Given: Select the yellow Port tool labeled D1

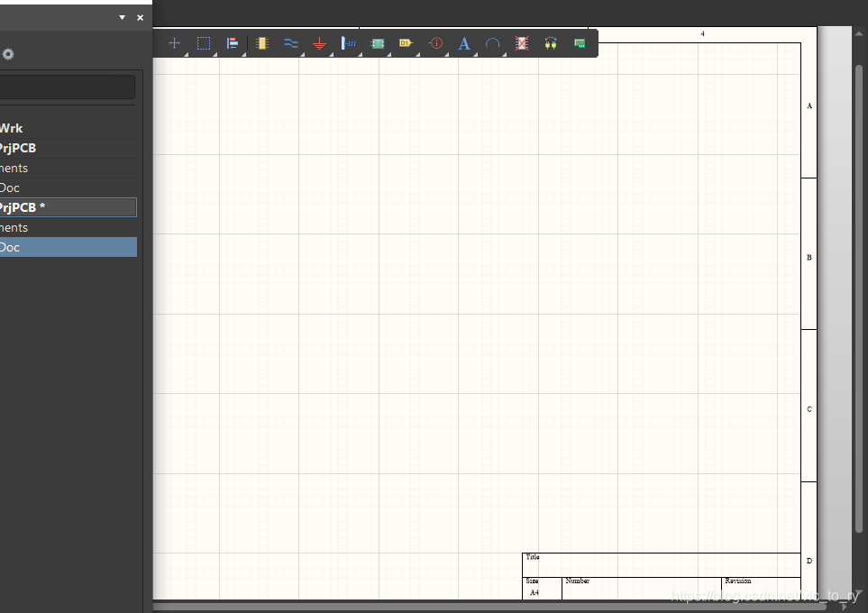Looking at the screenshot, I should pyautogui.click(x=407, y=43).
